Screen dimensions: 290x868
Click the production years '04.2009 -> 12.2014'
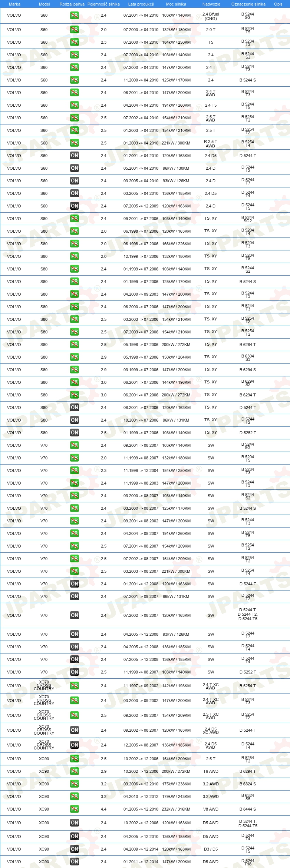[x=141, y=849]
